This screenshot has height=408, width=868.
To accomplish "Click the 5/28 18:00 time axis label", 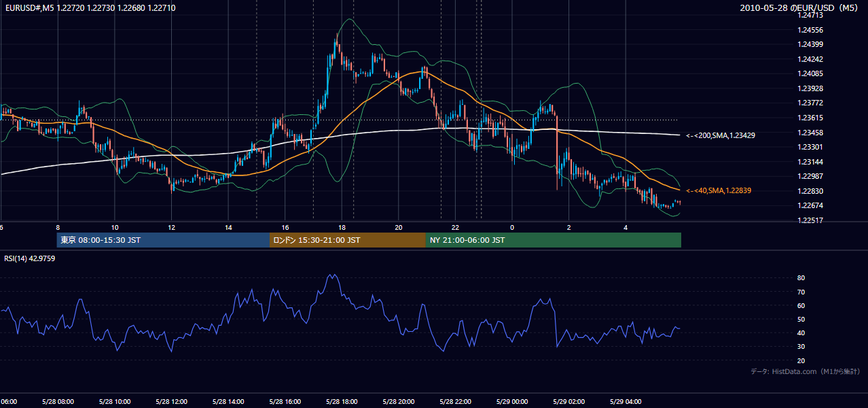I will (x=342, y=401).
